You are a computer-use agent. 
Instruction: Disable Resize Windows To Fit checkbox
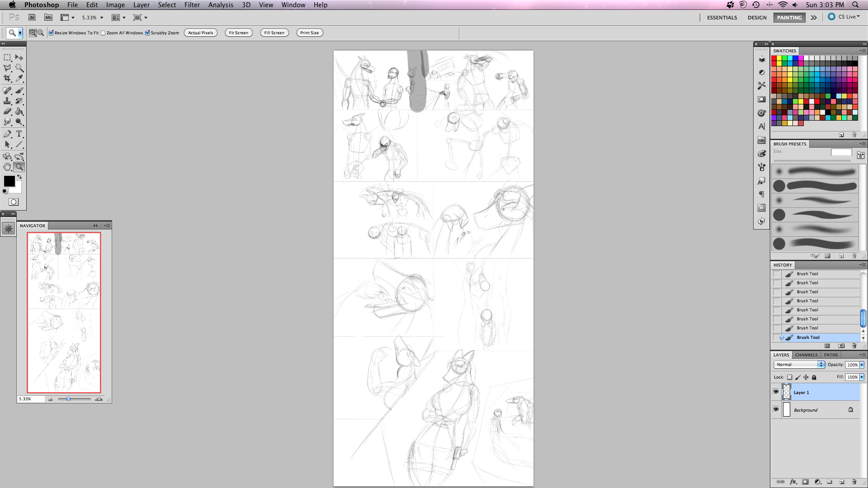[x=52, y=33]
